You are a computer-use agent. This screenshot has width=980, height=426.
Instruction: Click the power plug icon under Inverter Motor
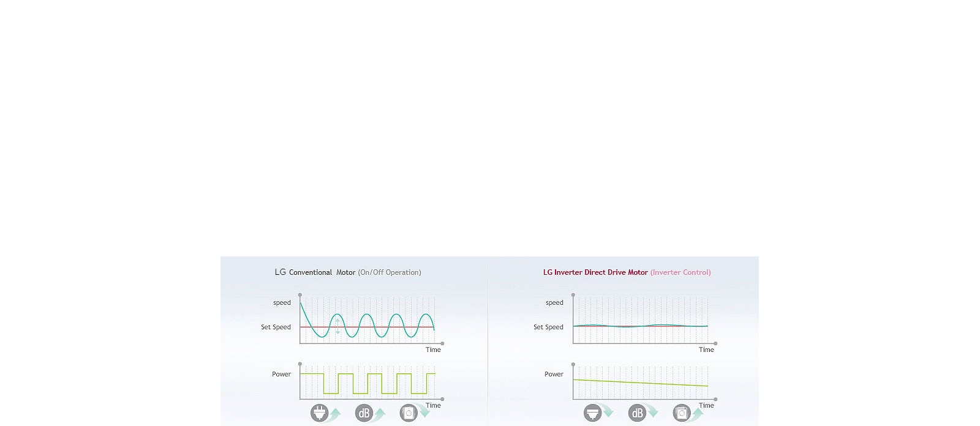(x=592, y=413)
